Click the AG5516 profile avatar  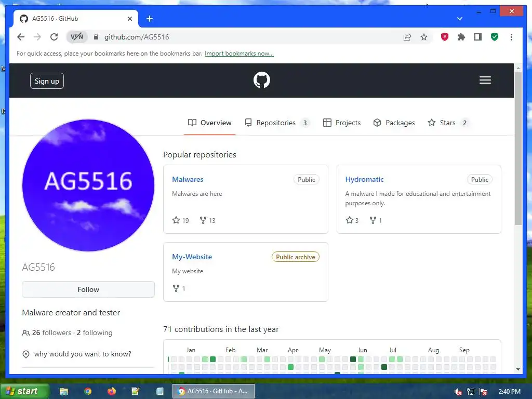click(88, 185)
